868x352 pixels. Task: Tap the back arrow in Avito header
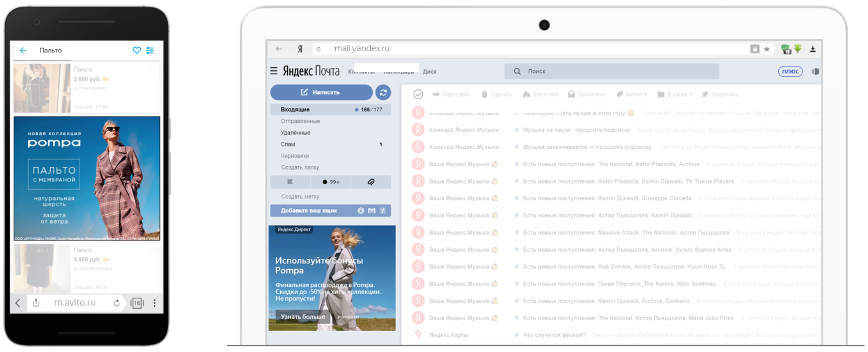24,50
